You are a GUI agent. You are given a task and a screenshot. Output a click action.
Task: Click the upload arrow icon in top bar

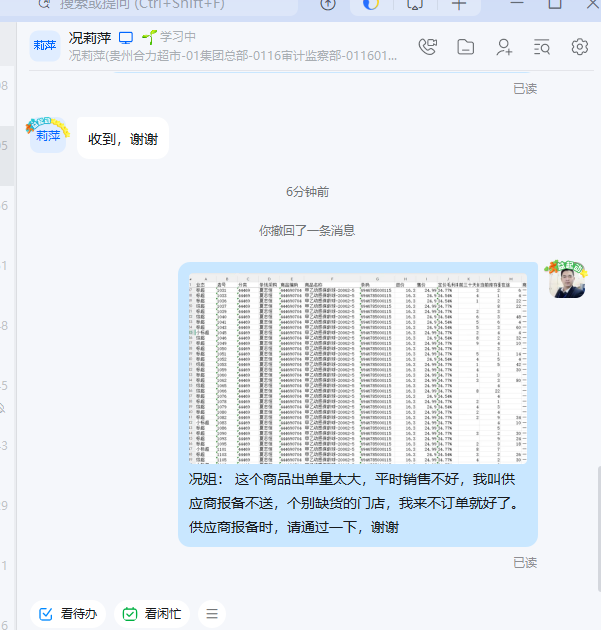pyautogui.click(x=327, y=4)
